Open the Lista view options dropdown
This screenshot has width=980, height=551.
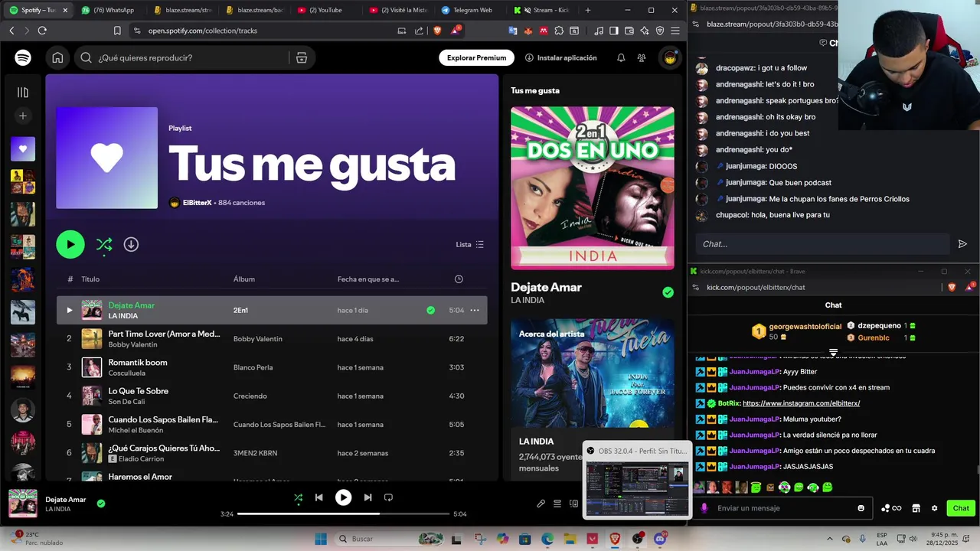[470, 244]
